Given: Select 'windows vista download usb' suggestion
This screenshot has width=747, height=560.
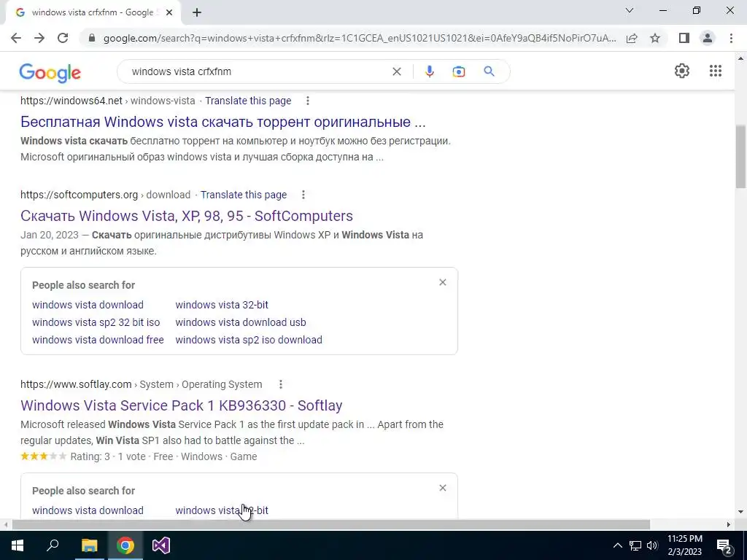Looking at the screenshot, I should (241, 322).
